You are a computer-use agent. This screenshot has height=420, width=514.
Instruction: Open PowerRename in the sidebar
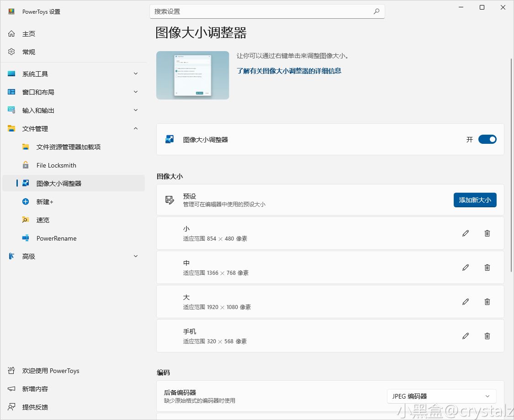(74, 238)
